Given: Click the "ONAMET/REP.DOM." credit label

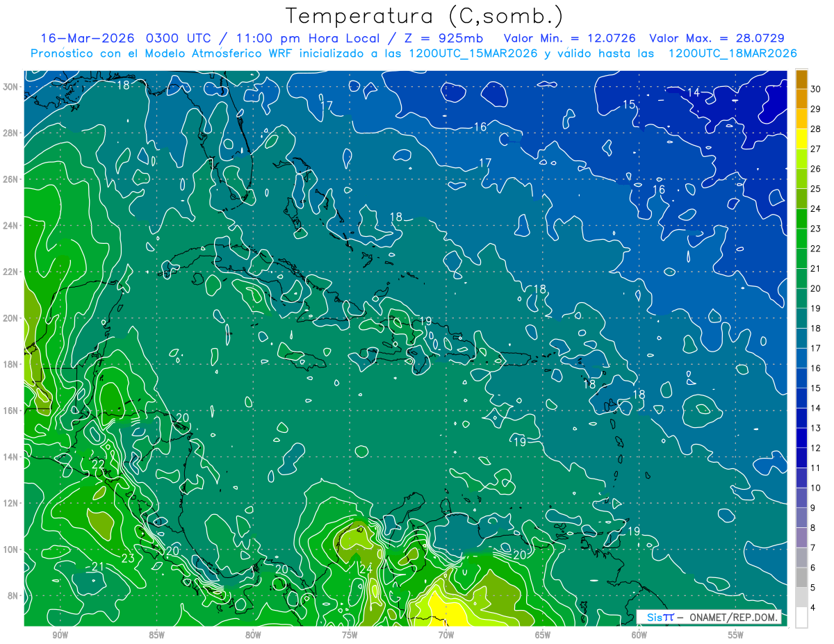Looking at the screenshot, I should point(733,618).
